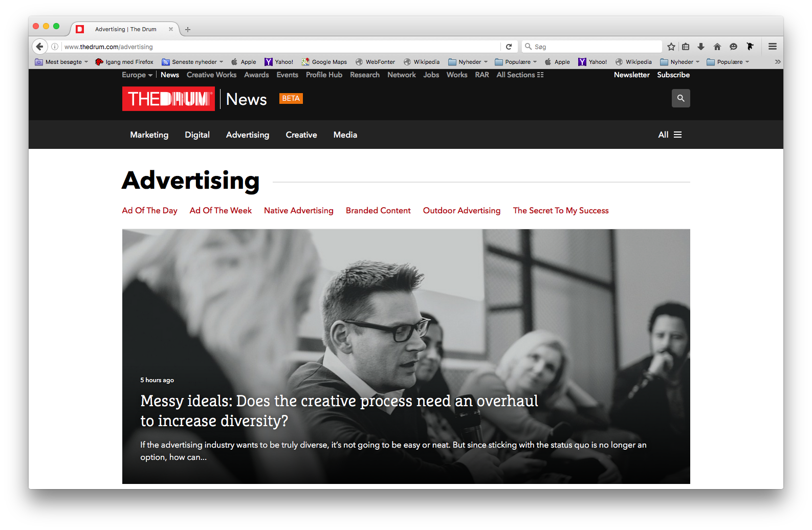Click the browser back arrow button
Image resolution: width=812 pixels, height=530 pixels.
coord(40,47)
